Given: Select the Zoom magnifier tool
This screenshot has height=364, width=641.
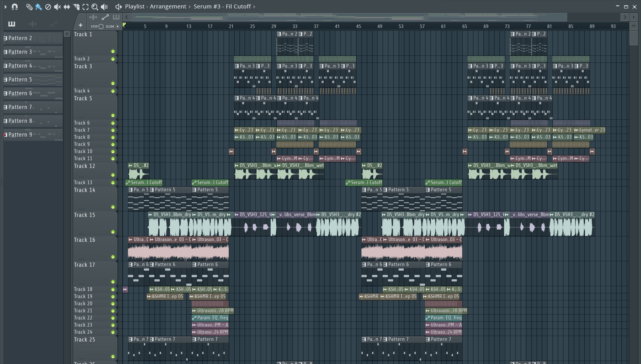Looking at the screenshot, I should click(95, 7).
